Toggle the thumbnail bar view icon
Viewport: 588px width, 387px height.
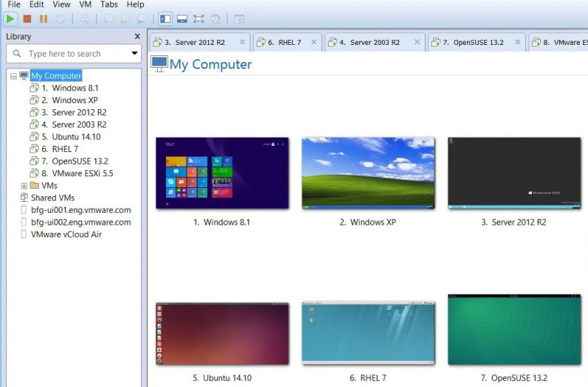(182, 19)
